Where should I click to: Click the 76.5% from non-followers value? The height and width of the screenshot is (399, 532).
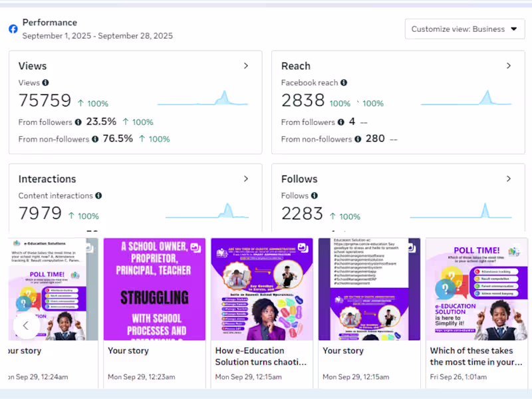pos(118,138)
